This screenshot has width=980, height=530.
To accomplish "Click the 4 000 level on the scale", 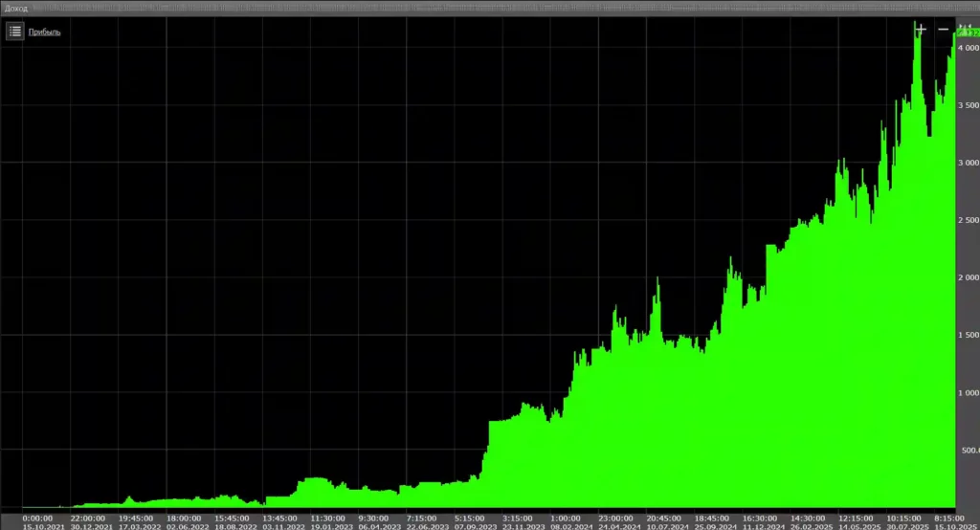I will coord(969,48).
